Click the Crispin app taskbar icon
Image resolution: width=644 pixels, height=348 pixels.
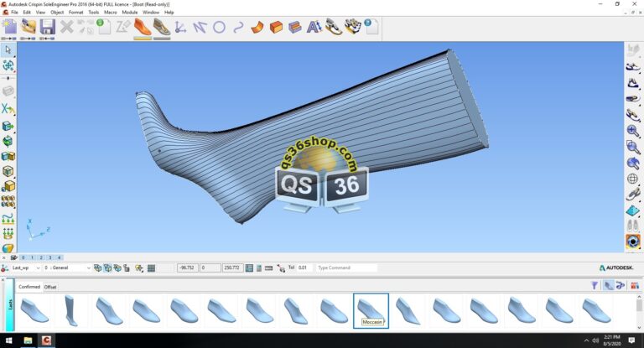(46, 340)
